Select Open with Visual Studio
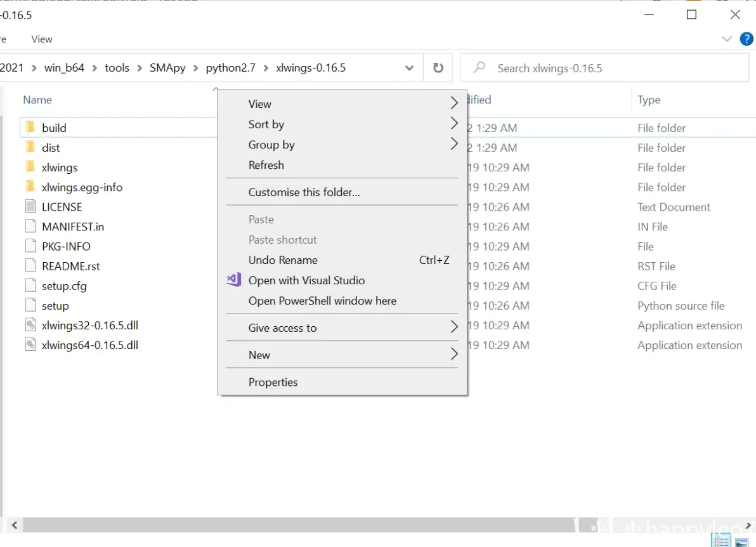The image size is (756, 547). click(342, 280)
